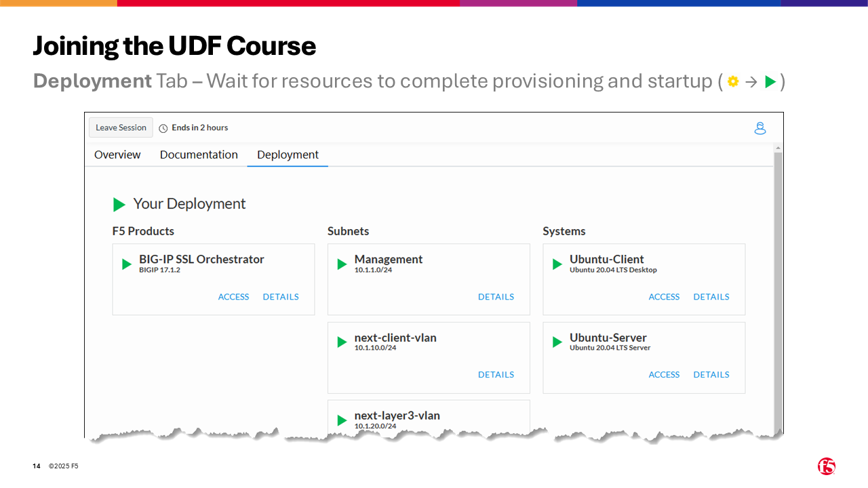Click the 10.1.1.0/24 subnet address
Image resolution: width=868 pixels, height=488 pixels.
(x=373, y=270)
